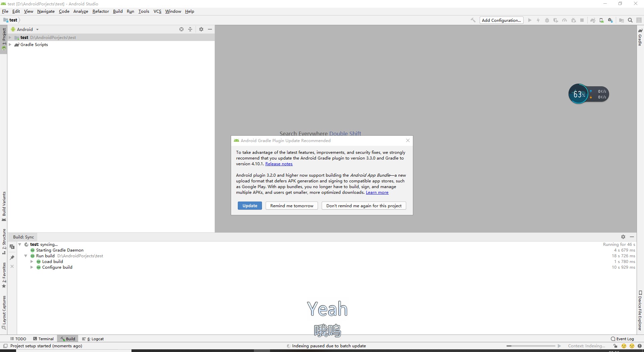The height and width of the screenshot is (352, 644).
Task: Switch to the Terminal tool tab
Action: tap(43, 339)
